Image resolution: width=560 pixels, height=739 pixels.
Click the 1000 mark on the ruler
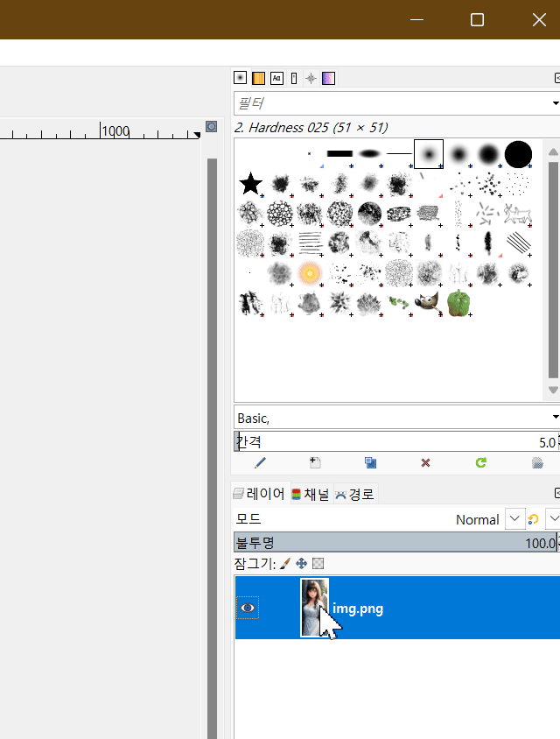pos(115,130)
